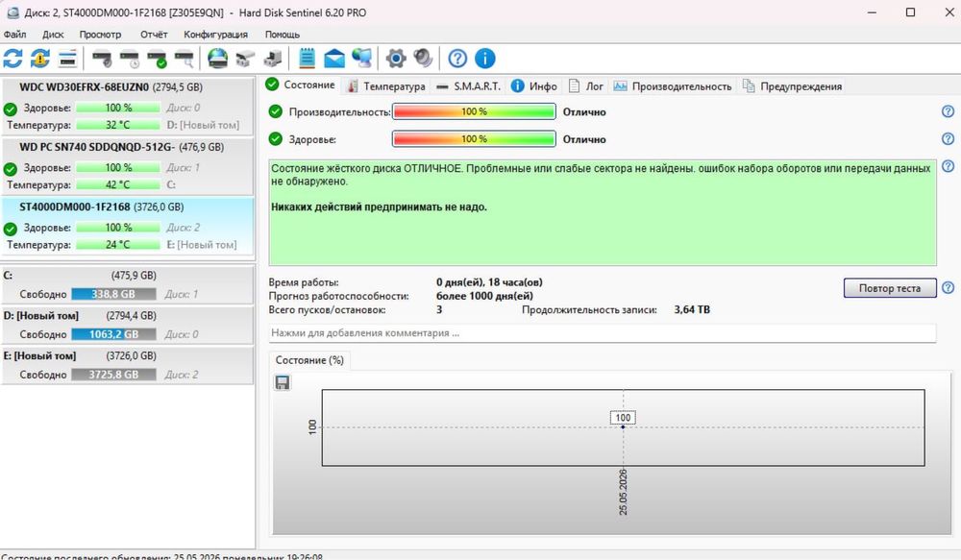Click the E: free space bar 3725,8 GB
Viewport: 961px width, 560px height.
tap(113, 375)
